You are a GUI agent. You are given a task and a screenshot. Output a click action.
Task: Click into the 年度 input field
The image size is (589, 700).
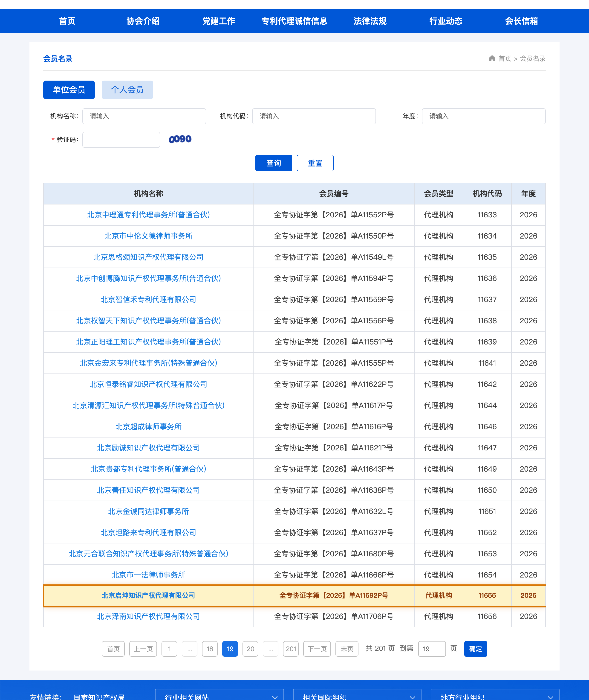pyautogui.click(x=483, y=116)
